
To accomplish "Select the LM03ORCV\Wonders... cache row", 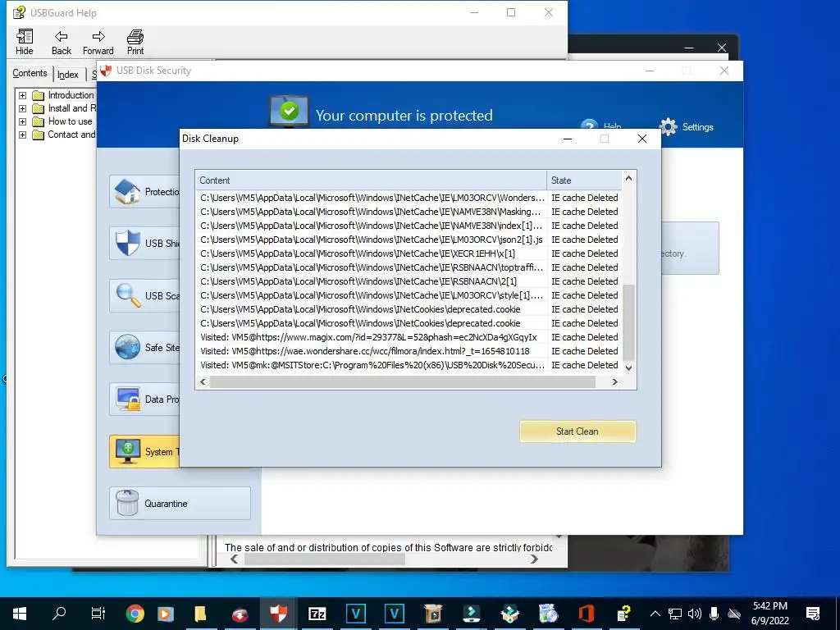I will coord(409,198).
